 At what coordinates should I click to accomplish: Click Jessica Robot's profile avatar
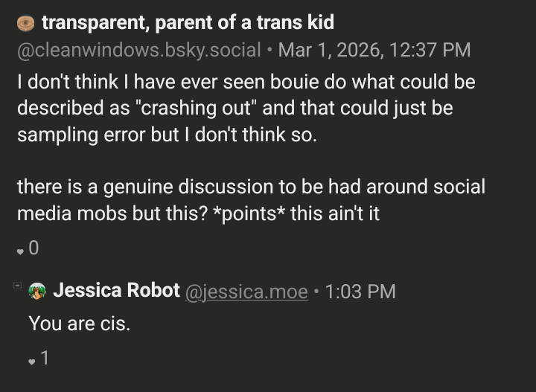[x=37, y=292]
